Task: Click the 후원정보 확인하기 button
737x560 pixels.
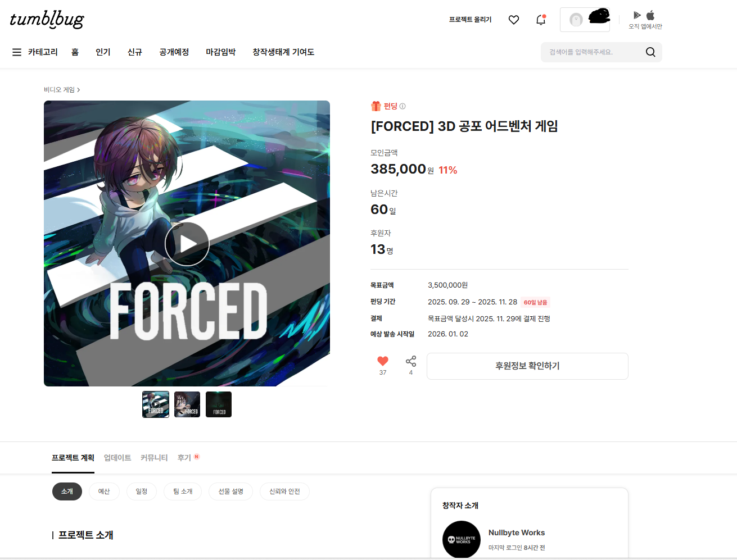Action: 527,366
